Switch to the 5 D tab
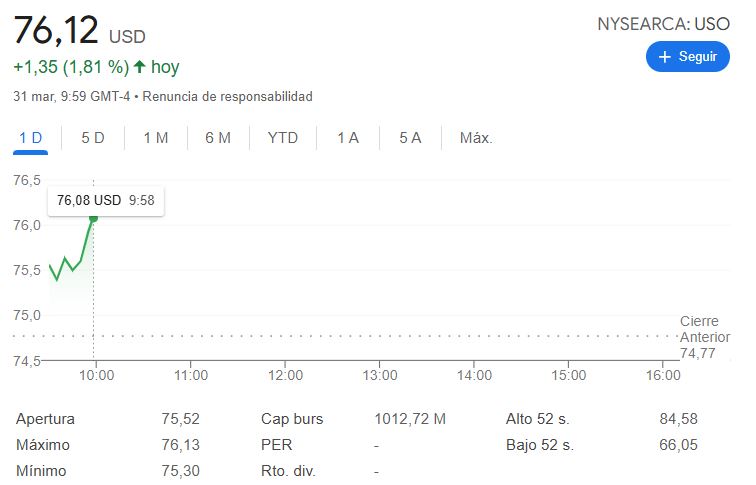 tap(93, 138)
